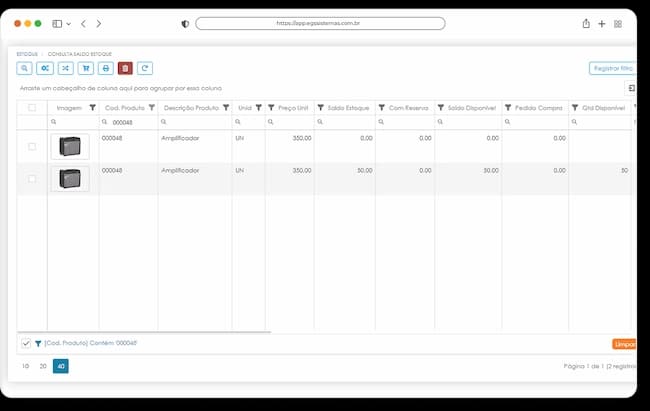The image size is (650, 411).
Task: Click the orange Limpar button
Action: pyautogui.click(x=624, y=344)
